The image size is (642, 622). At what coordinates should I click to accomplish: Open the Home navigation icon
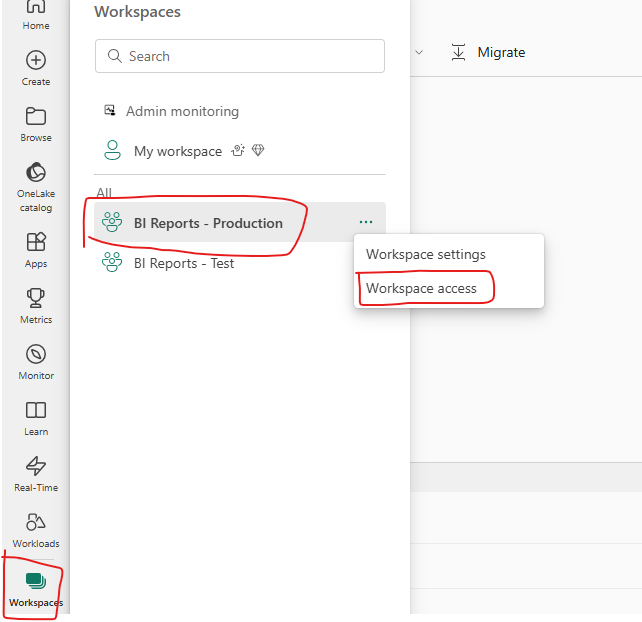pos(36,7)
